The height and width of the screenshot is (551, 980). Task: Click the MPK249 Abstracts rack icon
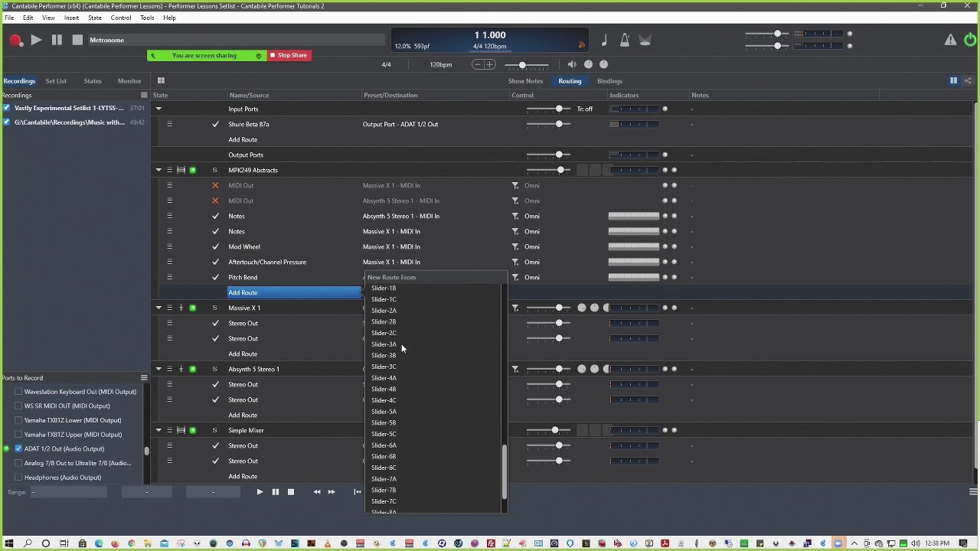pyautogui.click(x=181, y=170)
